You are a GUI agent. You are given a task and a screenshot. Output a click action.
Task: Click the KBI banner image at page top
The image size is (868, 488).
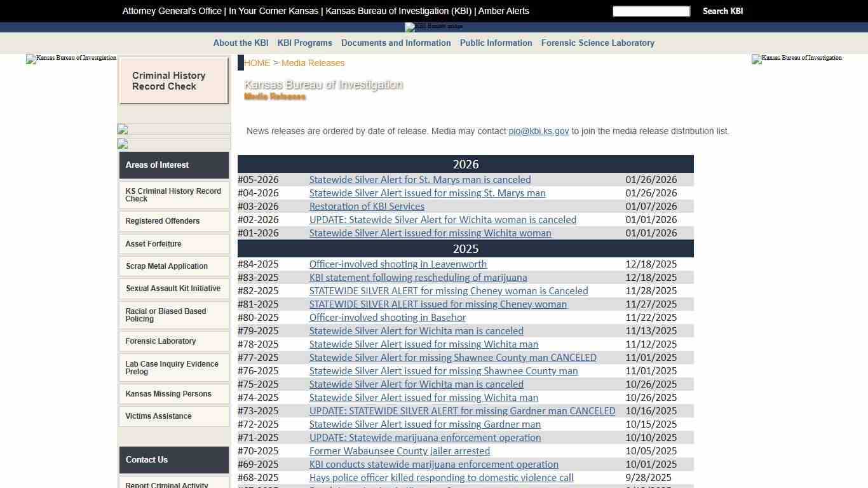tap(434, 27)
